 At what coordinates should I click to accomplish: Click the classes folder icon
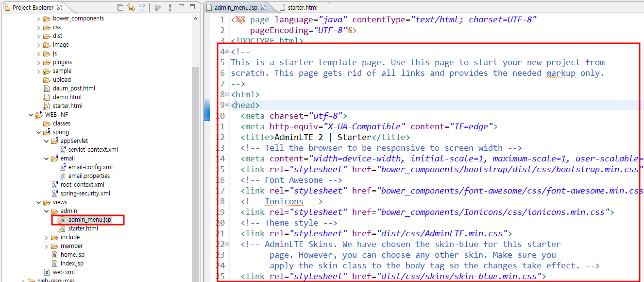[x=47, y=123]
